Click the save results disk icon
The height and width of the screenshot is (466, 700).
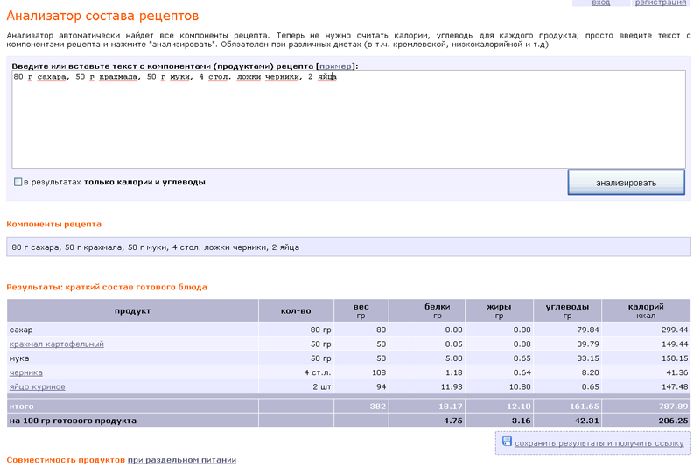504,440
